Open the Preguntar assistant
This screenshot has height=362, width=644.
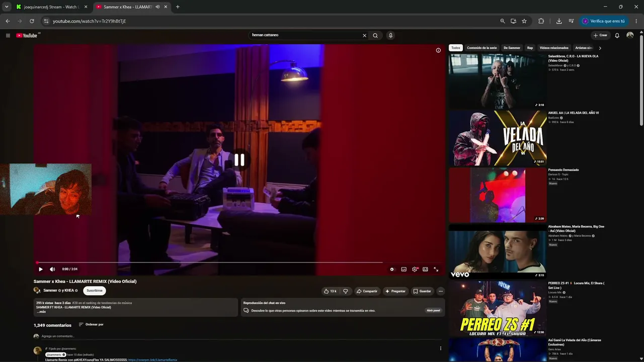pyautogui.click(x=395, y=291)
